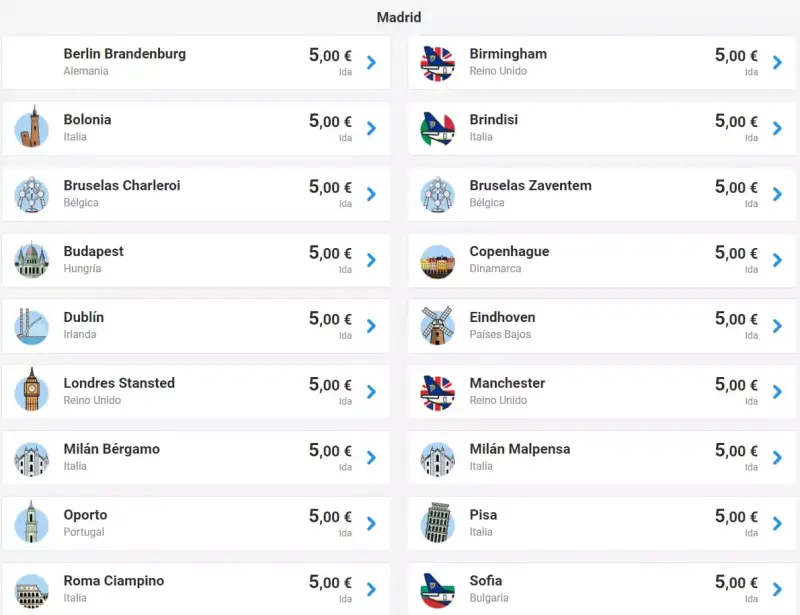Image resolution: width=800 pixels, height=615 pixels.
Task: Choose the Bruselas Zaventem destination
Action: [x=602, y=194]
